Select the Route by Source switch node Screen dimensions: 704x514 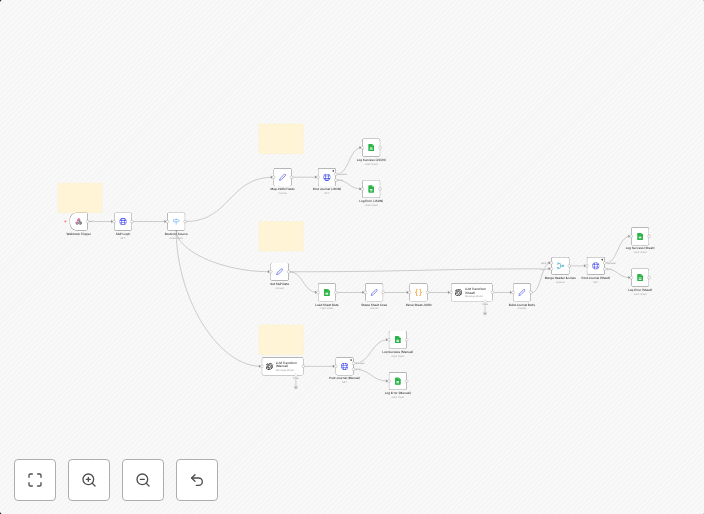tap(176, 222)
